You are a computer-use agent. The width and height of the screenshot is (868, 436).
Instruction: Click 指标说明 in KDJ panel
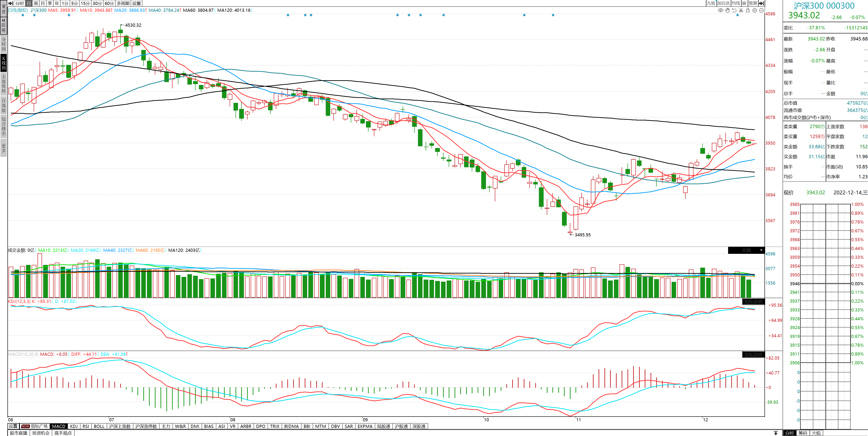point(753,302)
